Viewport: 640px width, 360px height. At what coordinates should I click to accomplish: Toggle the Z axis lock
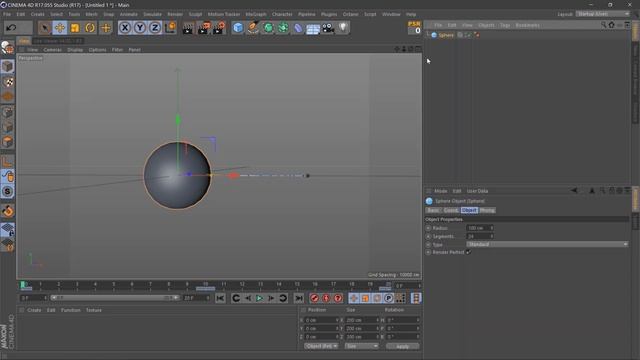(x=155, y=28)
